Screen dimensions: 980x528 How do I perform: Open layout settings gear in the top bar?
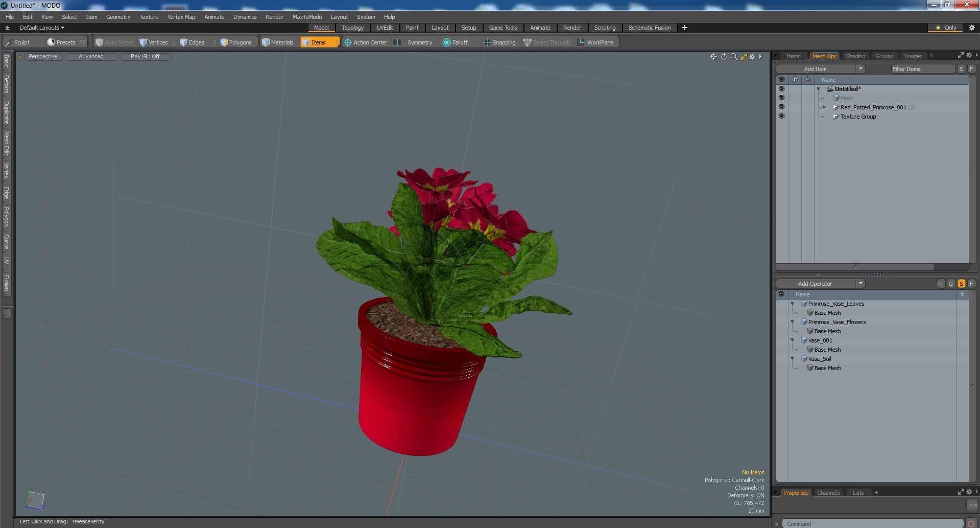[x=971, y=28]
